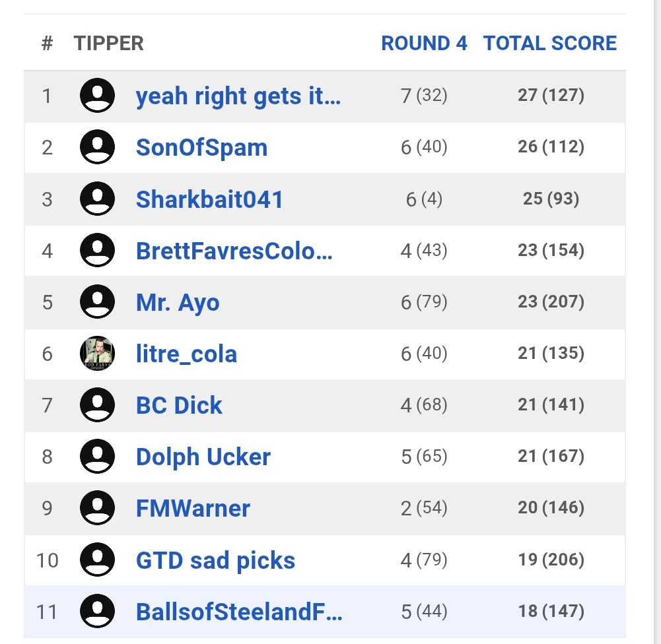Sort table by TOTAL SCORE column header
This screenshot has width=661, height=644.
tap(549, 44)
